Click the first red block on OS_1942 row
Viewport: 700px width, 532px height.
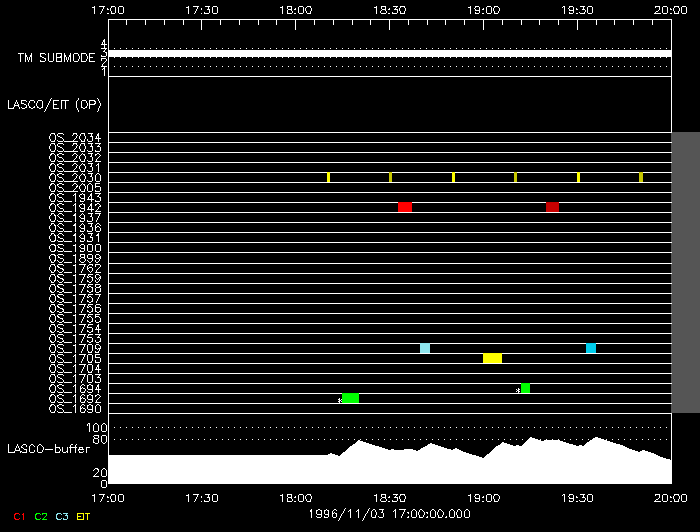405,207
